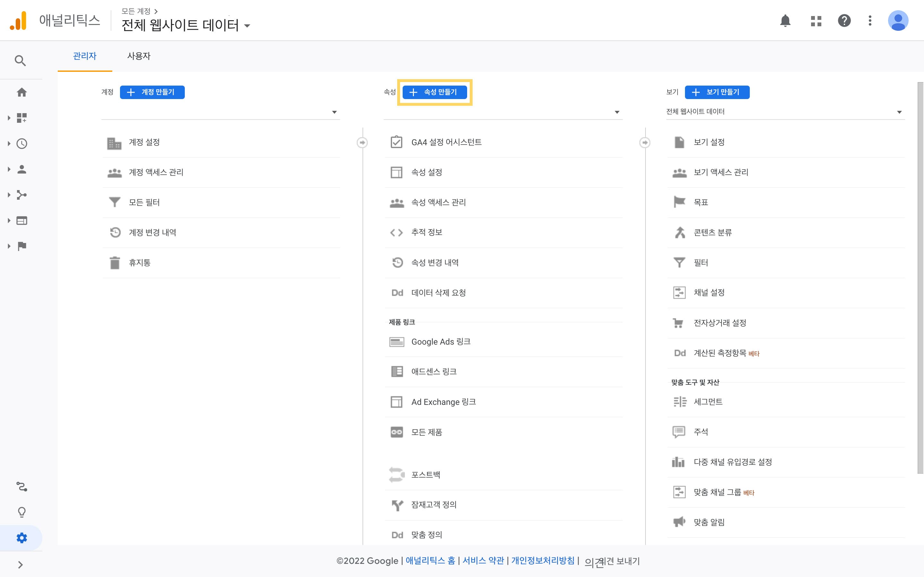Expand the left sidebar with chevron
924x577 pixels.
pos(21,564)
